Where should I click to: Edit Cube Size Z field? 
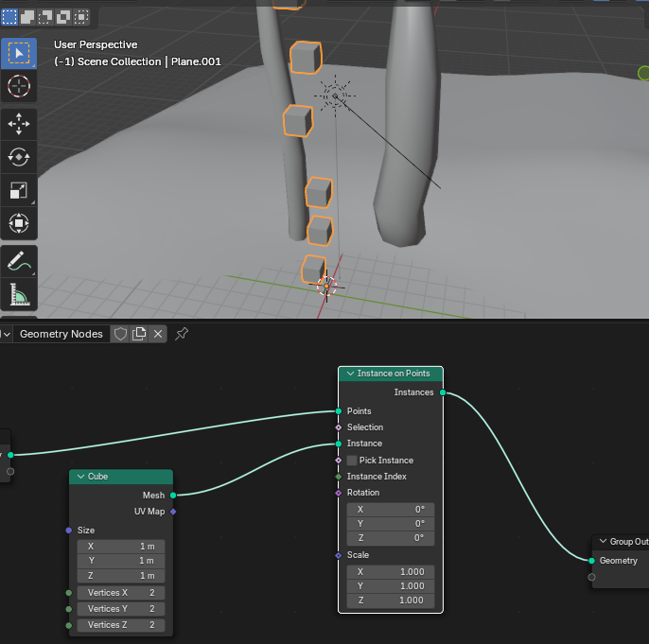(121, 576)
